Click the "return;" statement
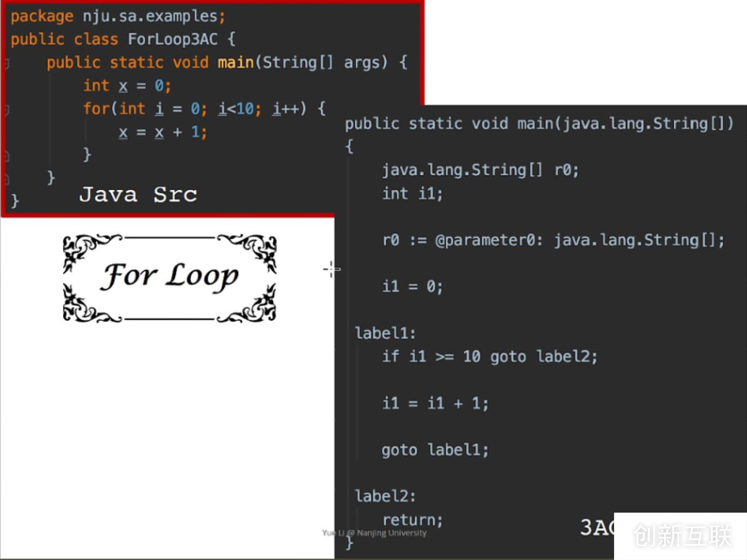Image resolution: width=747 pixels, height=560 pixels. click(412, 520)
